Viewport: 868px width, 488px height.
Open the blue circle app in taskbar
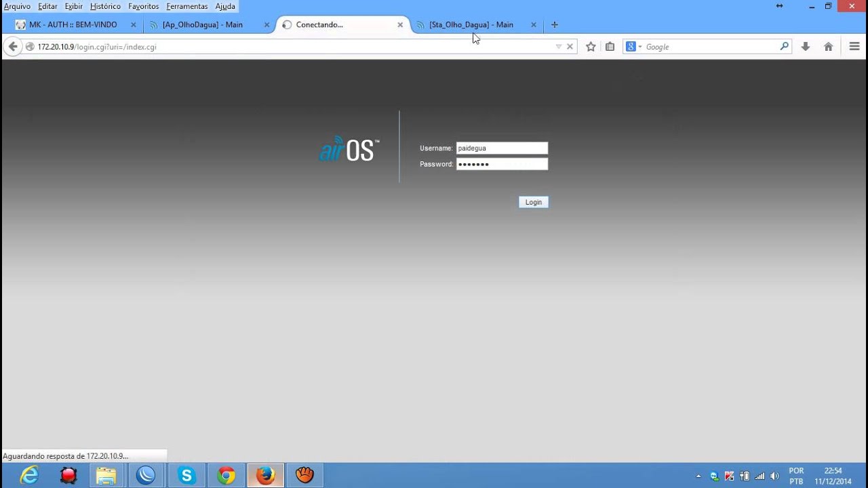pos(146,475)
